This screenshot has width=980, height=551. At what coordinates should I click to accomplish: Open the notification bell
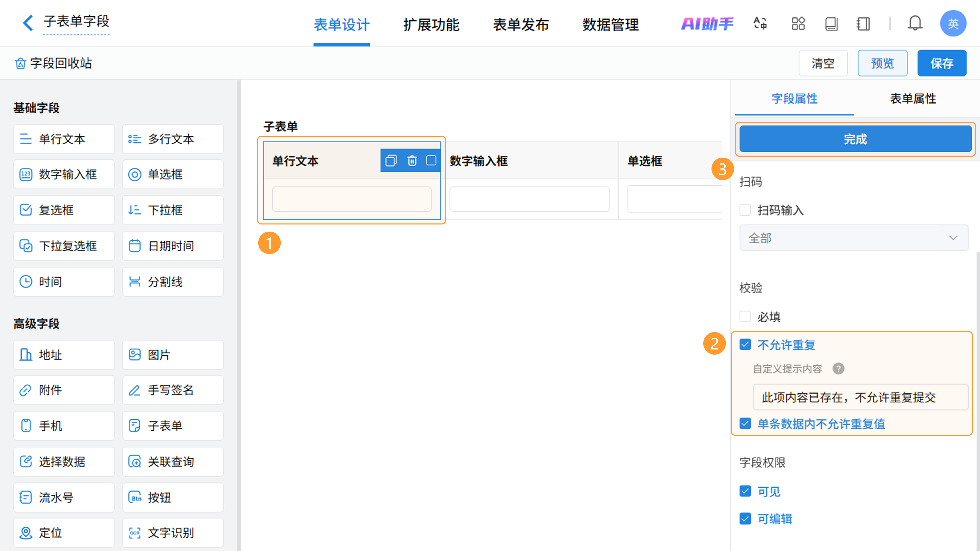915,23
